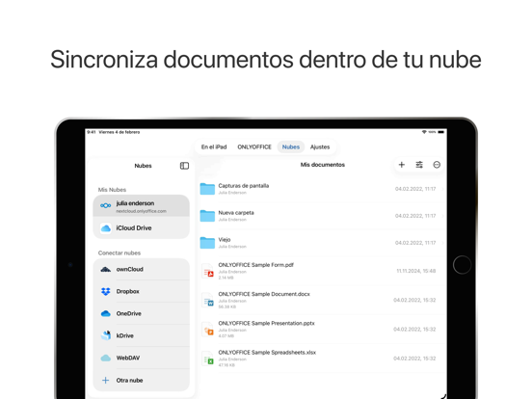
Task: Expand chevron on Nueva carpeta row
Action: pyautogui.click(x=442, y=216)
